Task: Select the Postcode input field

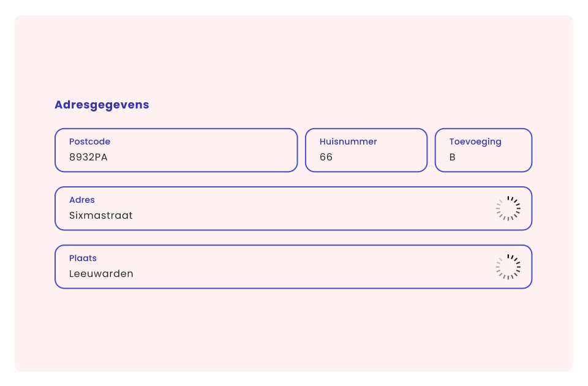Action: [x=176, y=150]
